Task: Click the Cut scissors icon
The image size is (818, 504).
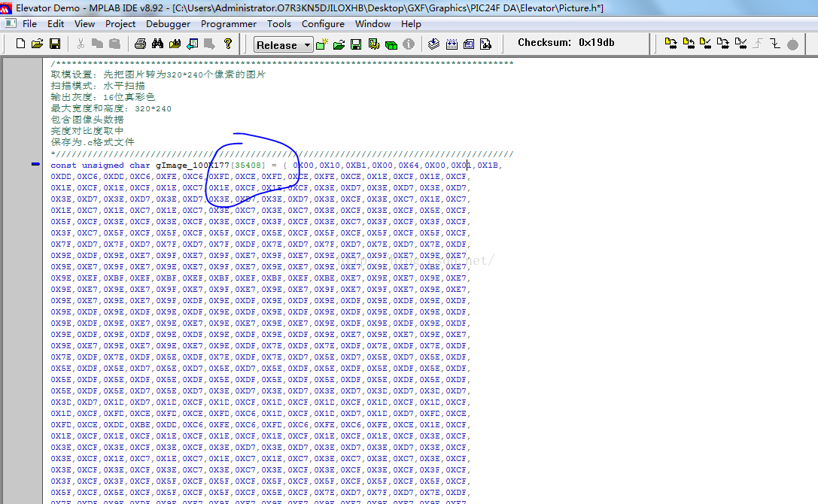Action: pyautogui.click(x=81, y=44)
